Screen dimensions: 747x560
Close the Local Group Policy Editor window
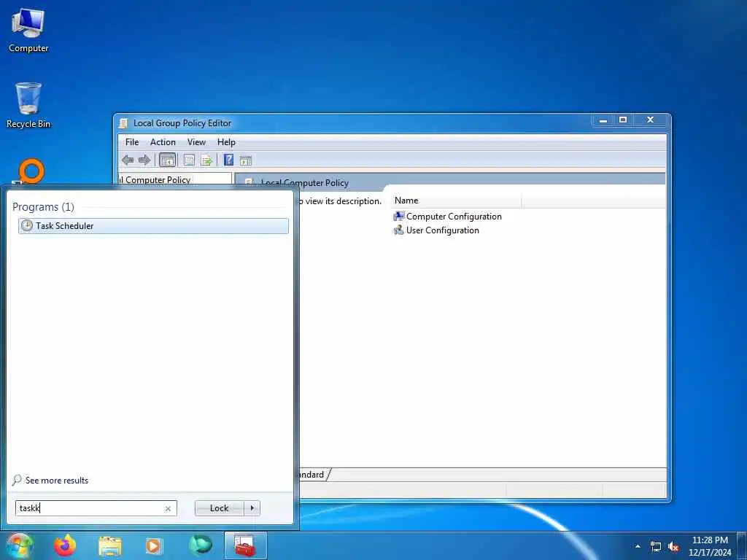coord(650,120)
